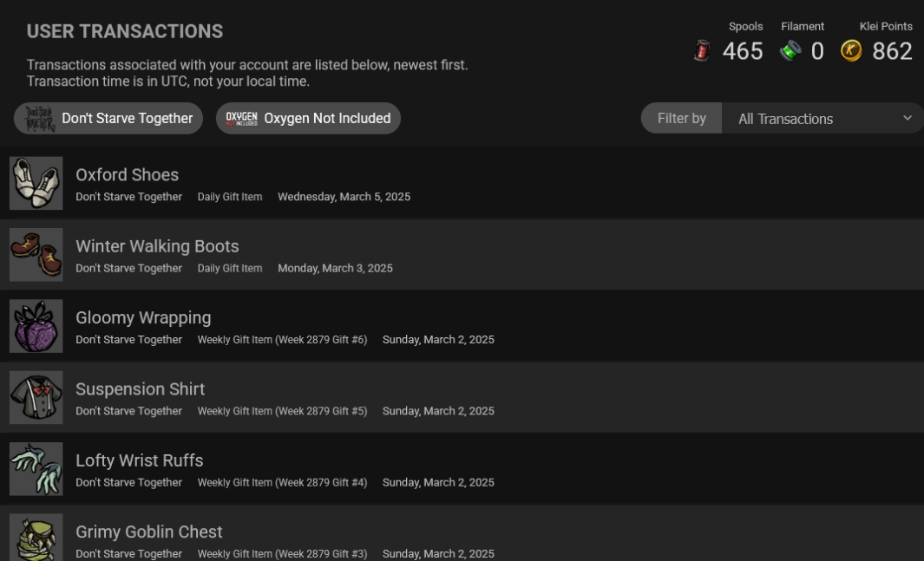The image size is (924, 561).
Task: Click Daily Gift Item on Winter Walking Boots row
Action: [x=230, y=268]
